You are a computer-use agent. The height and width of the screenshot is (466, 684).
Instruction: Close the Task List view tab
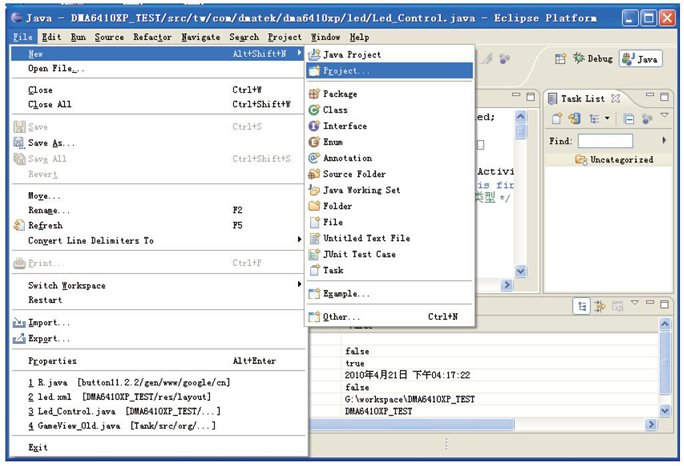tap(616, 99)
